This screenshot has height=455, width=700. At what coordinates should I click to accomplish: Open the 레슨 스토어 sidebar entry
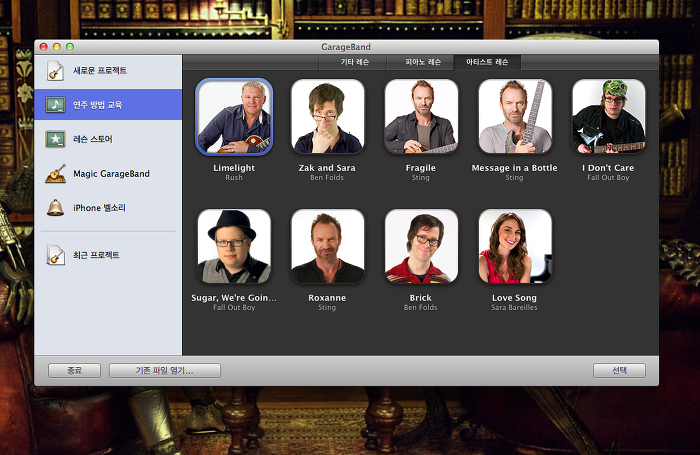(x=93, y=139)
